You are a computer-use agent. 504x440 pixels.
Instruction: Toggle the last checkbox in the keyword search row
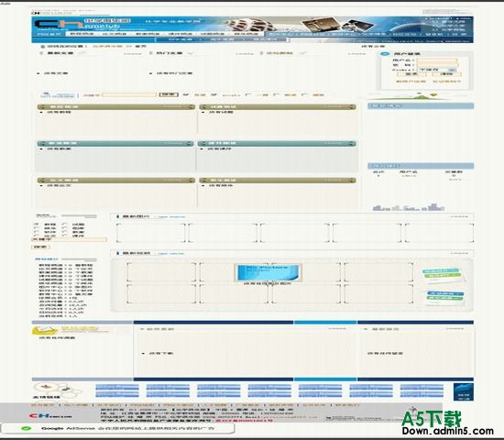(x=304, y=94)
